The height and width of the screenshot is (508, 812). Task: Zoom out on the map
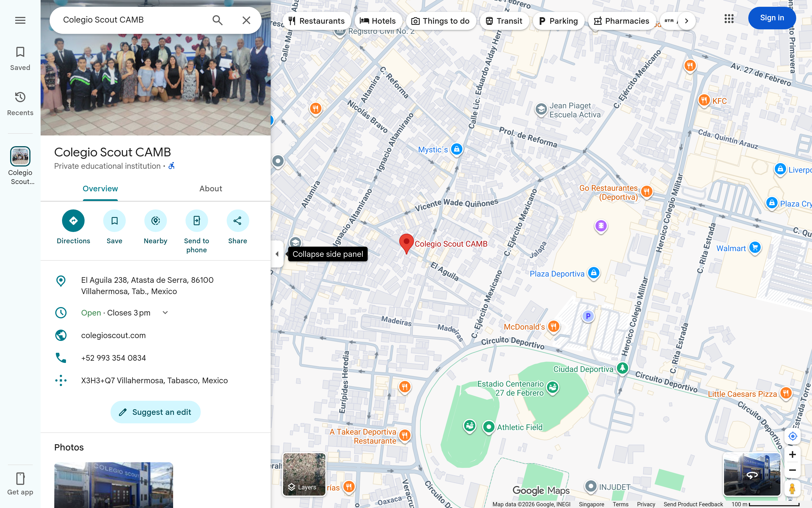pos(792,470)
